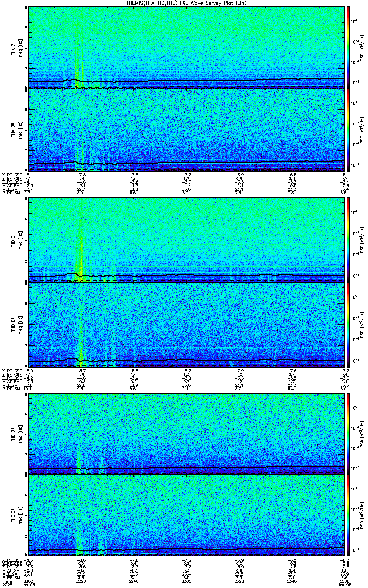This screenshot has width=368, height=588.
Task: Click the THE B-perpendicular PSD color bar
Action: tap(349, 433)
